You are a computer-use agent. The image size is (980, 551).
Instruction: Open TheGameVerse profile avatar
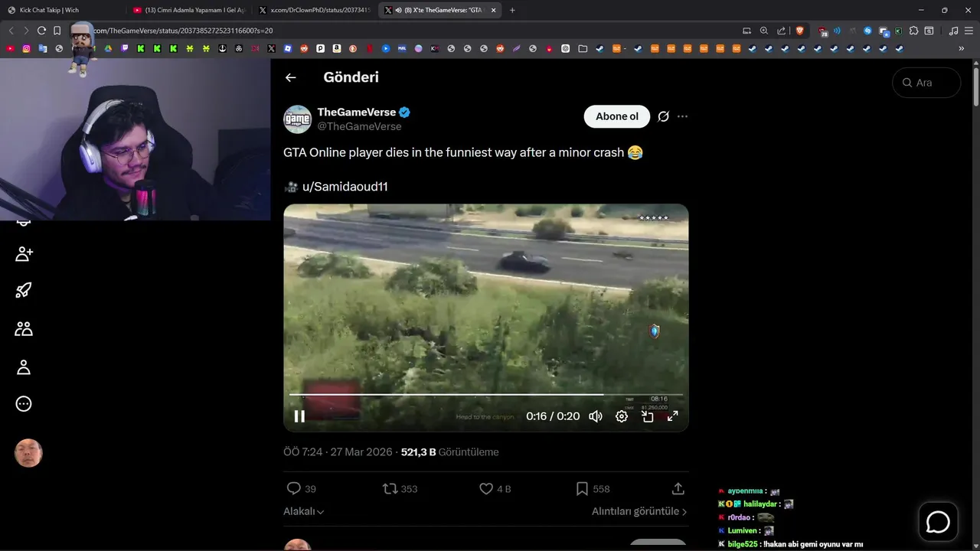click(x=297, y=119)
